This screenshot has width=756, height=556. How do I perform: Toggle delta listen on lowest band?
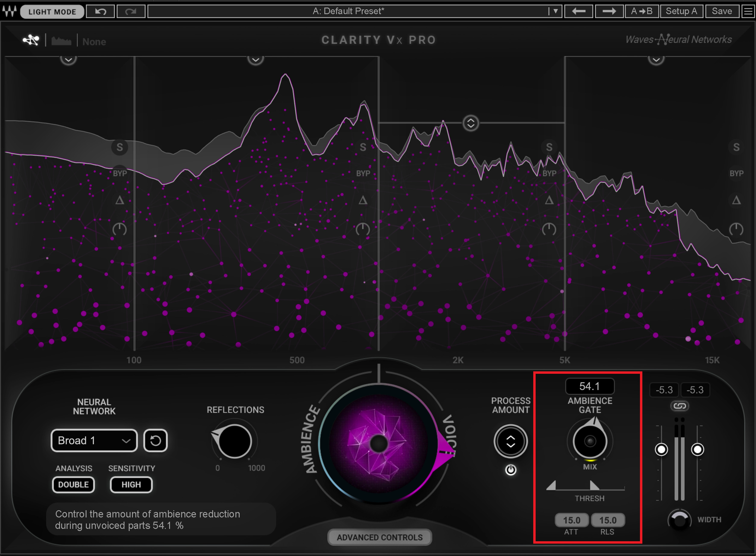click(x=120, y=201)
